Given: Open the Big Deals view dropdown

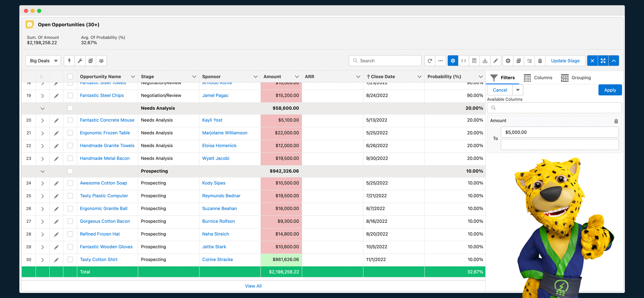Looking at the screenshot, I should coord(43,61).
